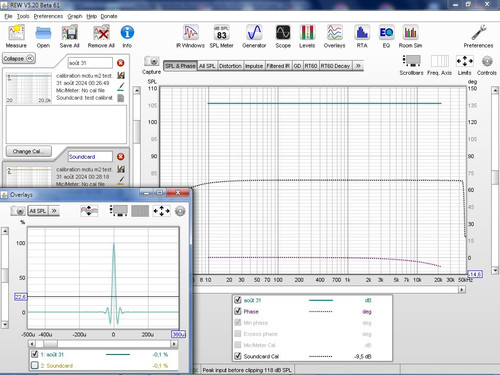The image size is (500, 375).
Task: Toggle the Soundcard Cal checkbox
Action: click(238, 356)
